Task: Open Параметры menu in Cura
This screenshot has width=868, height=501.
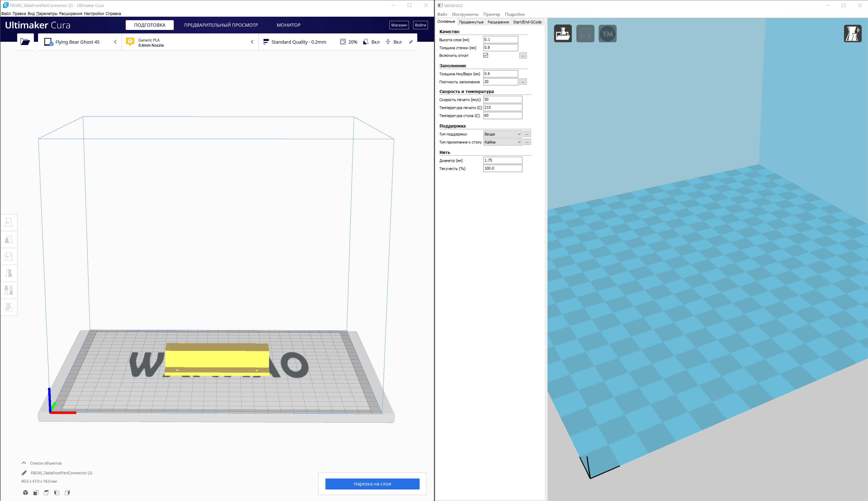Action: pos(47,14)
